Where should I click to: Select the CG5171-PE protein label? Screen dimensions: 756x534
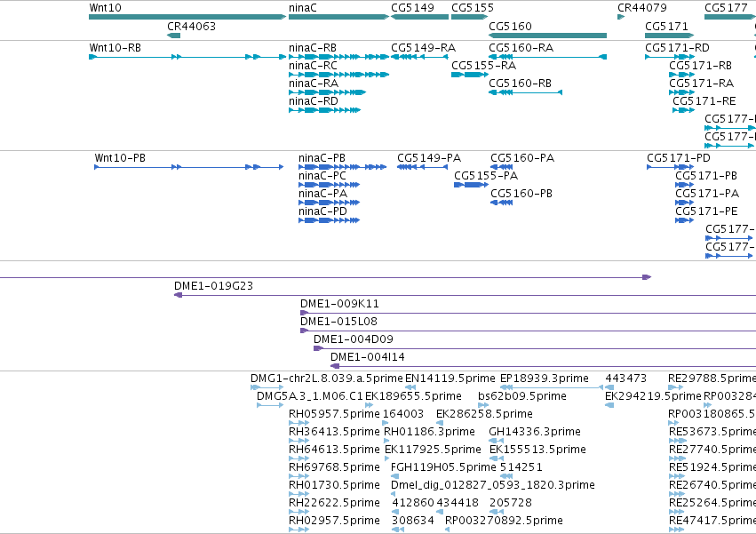point(706,211)
